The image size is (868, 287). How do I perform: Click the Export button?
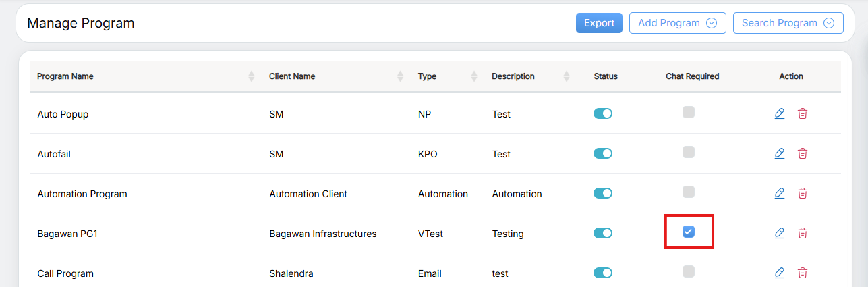(x=599, y=23)
